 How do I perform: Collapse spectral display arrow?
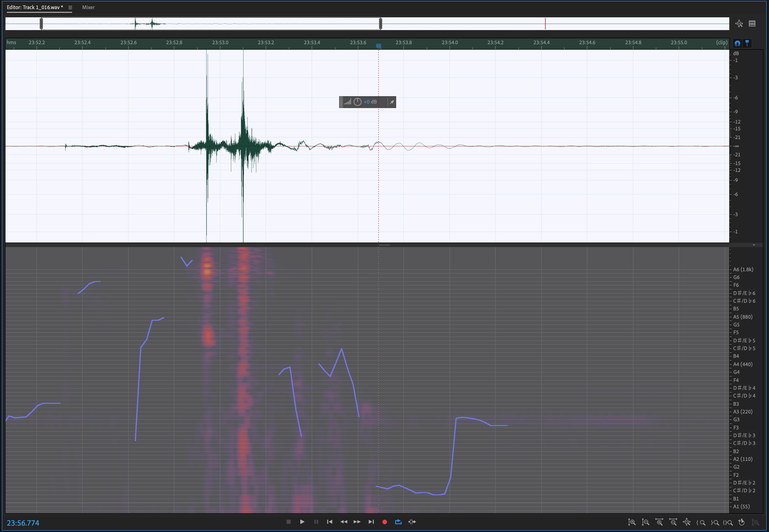pos(754,245)
